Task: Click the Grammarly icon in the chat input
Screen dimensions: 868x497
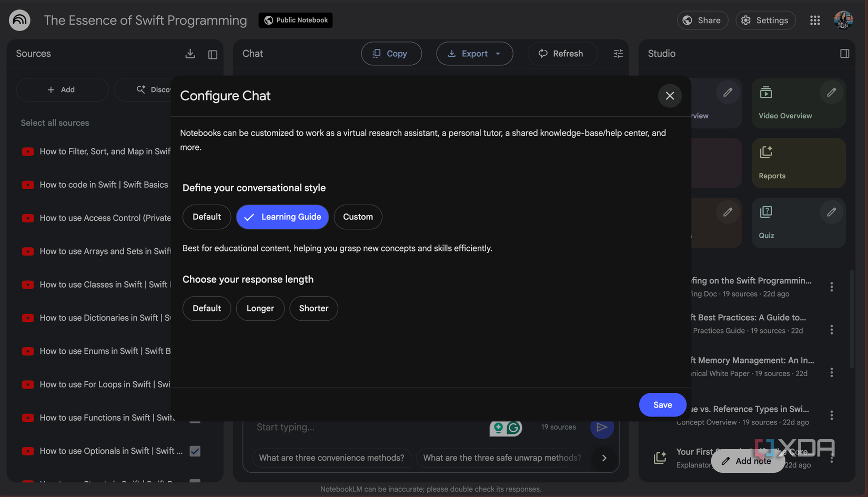Action: [513, 428]
